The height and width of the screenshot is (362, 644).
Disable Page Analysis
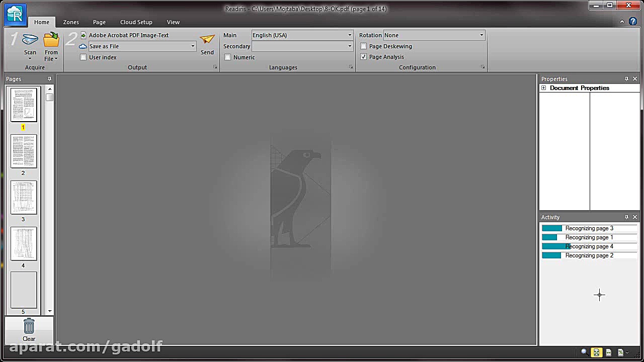coord(363,57)
